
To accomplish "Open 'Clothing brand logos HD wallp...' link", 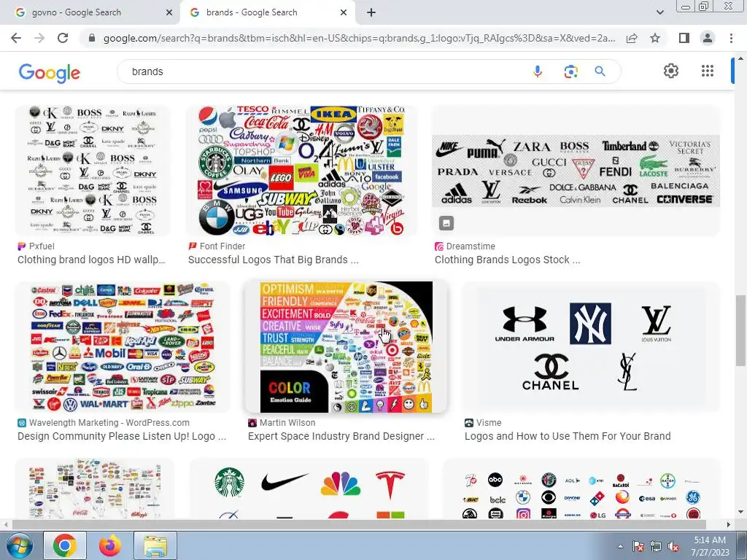I will click(x=91, y=260).
